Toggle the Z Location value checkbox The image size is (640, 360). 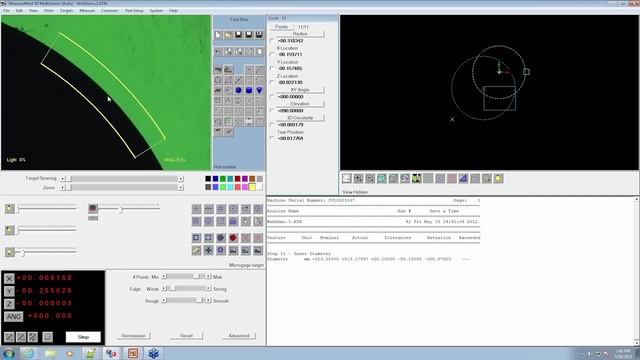[272, 82]
